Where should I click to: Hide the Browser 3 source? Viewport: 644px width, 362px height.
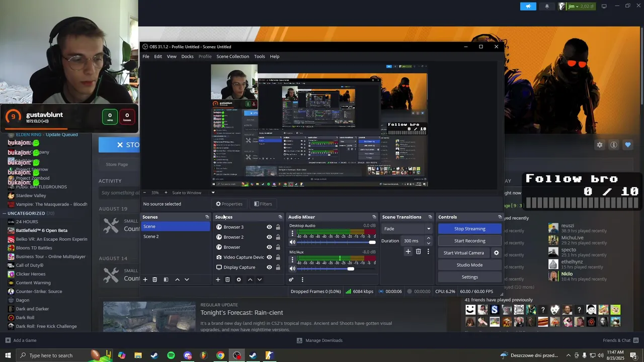pos(269,227)
